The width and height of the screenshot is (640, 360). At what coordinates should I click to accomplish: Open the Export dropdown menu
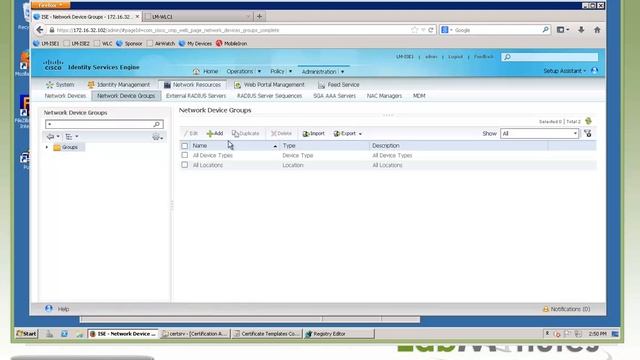[348, 133]
